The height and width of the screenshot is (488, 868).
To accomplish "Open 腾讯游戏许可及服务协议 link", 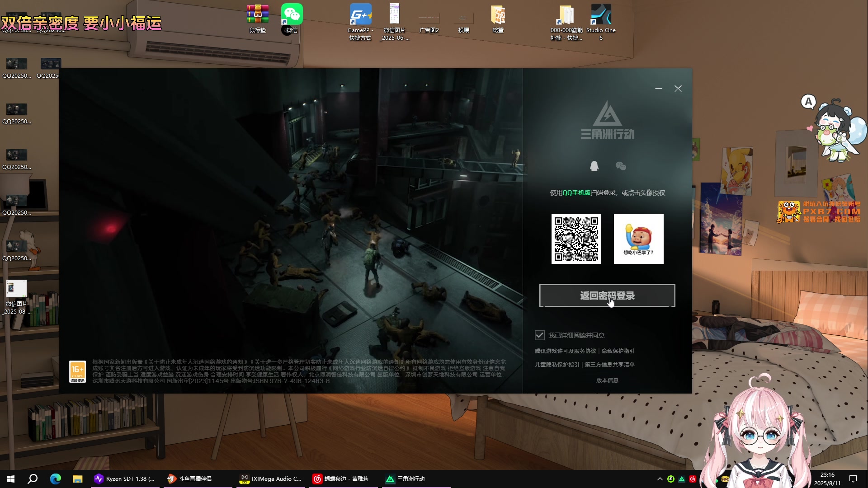I will coord(565,351).
